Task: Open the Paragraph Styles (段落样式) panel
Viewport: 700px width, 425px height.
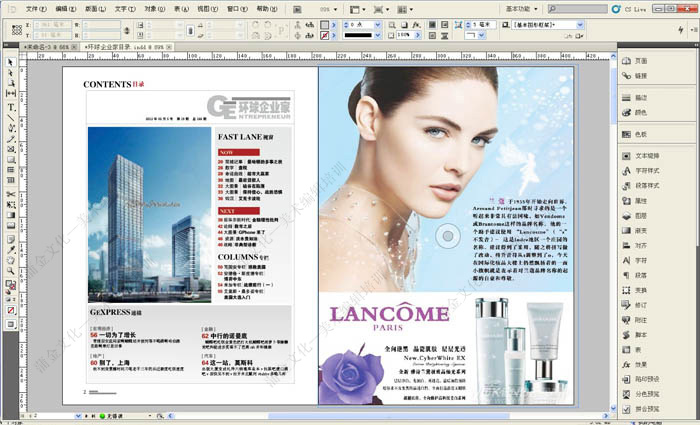Action: [640, 186]
